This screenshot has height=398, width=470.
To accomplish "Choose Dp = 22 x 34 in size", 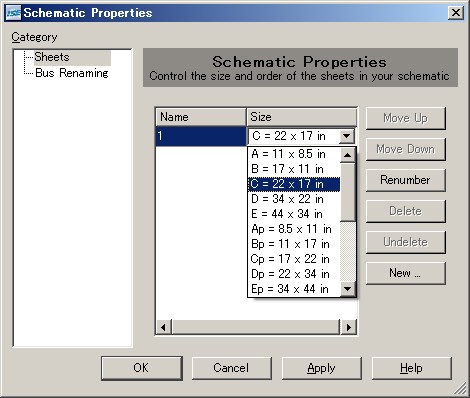I will [x=294, y=274].
